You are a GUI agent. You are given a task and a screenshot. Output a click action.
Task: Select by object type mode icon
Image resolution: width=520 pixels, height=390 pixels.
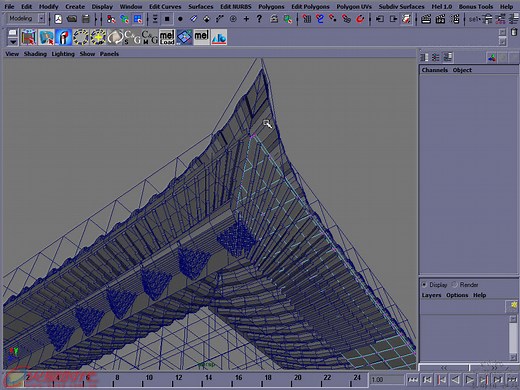[124, 19]
